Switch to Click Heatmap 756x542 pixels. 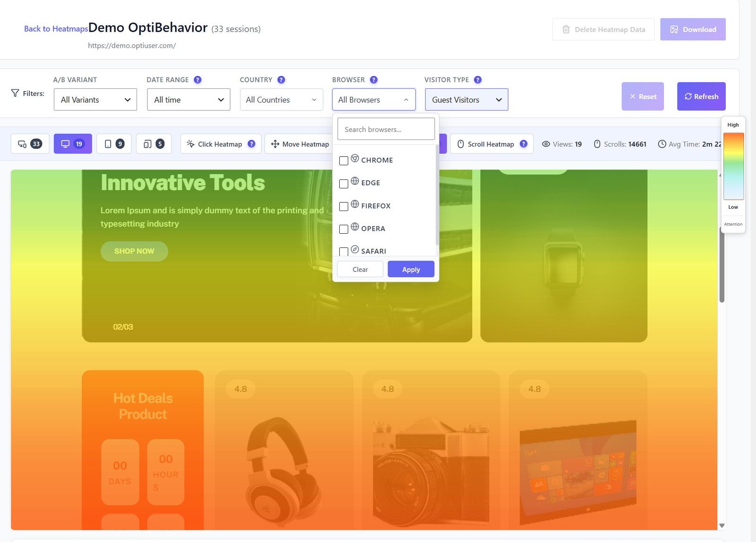[x=221, y=144]
